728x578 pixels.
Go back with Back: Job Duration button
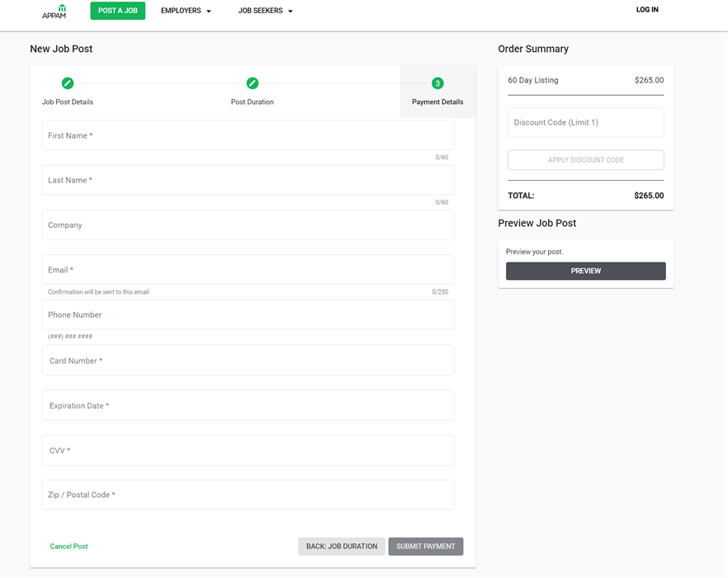[x=342, y=547]
